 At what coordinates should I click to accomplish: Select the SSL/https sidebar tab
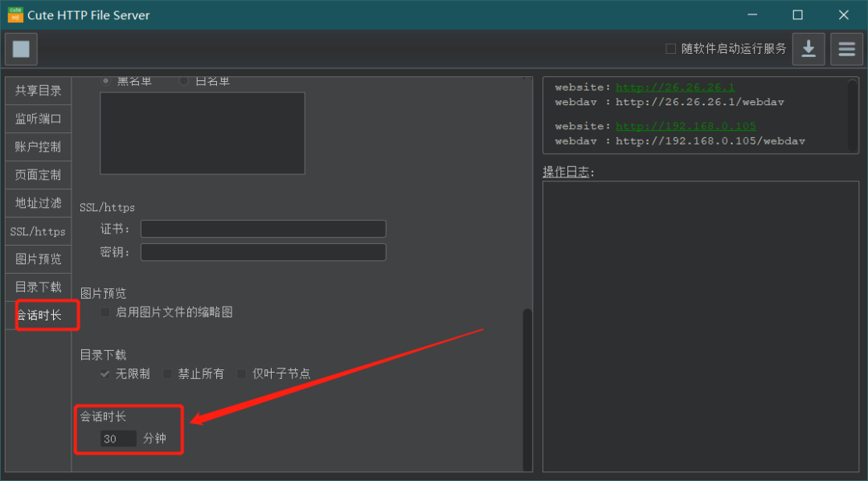39,231
